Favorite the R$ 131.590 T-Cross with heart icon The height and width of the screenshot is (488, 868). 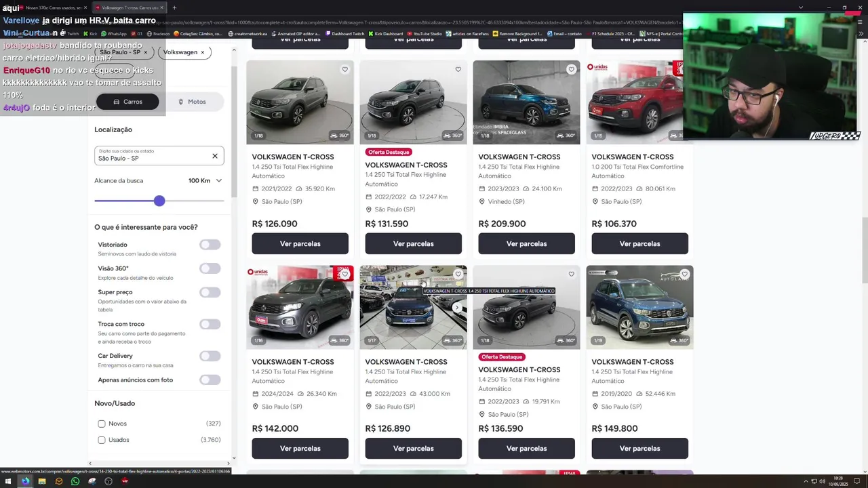458,69
